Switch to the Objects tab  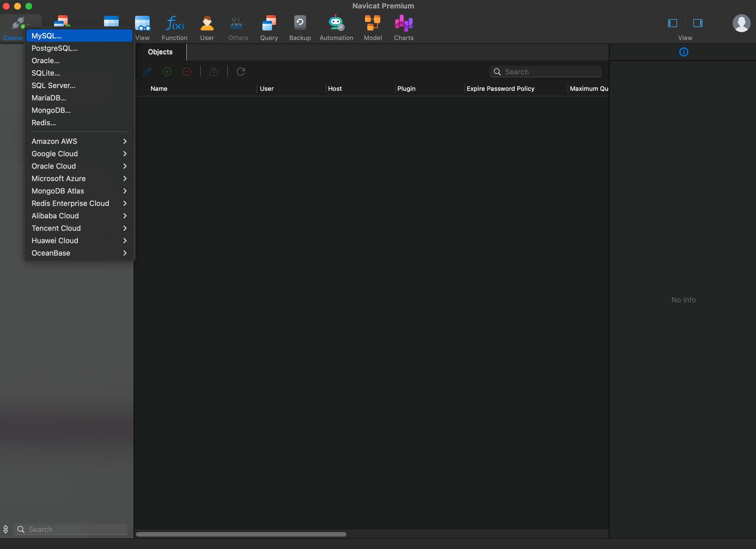point(160,52)
